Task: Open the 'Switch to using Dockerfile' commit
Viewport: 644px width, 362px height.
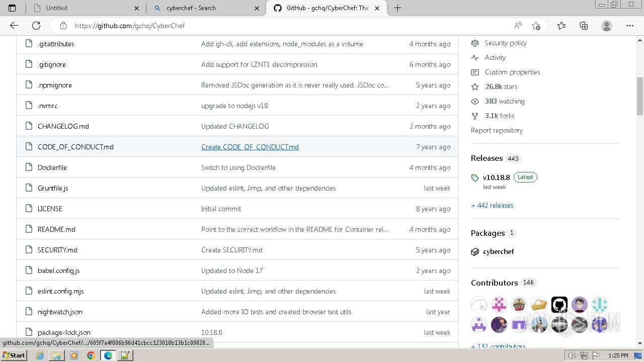Action: tap(238, 167)
